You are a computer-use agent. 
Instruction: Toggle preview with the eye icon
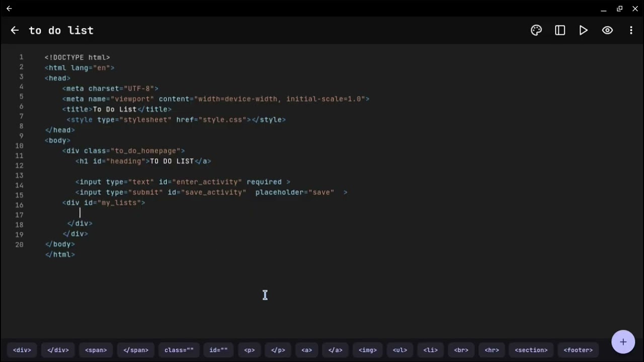tap(607, 30)
